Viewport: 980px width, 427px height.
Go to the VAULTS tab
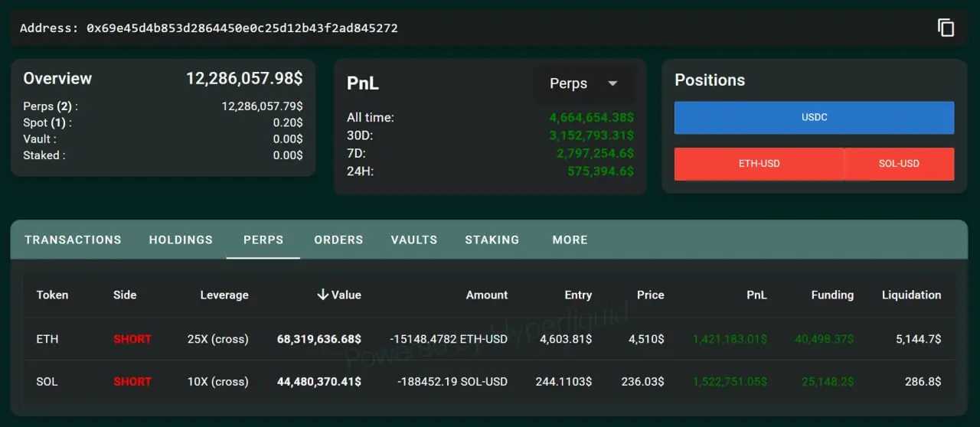(413, 240)
